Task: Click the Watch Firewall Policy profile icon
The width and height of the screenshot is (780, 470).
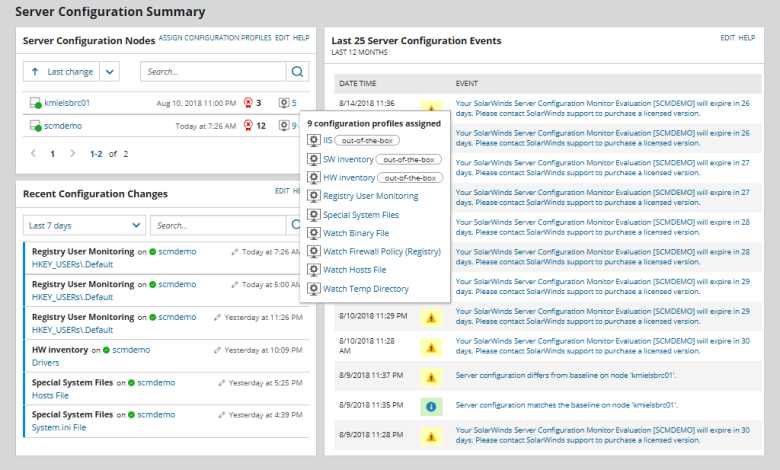Action: point(313,251)
